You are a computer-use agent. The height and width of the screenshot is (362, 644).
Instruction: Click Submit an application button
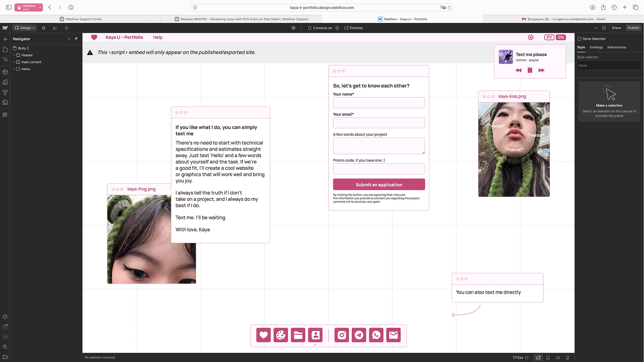[x=379, y=184]
